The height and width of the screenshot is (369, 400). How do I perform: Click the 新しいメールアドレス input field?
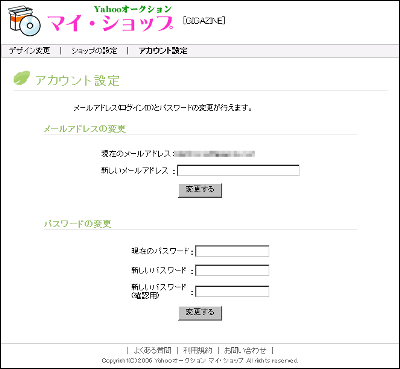click(x=238, y=171)
